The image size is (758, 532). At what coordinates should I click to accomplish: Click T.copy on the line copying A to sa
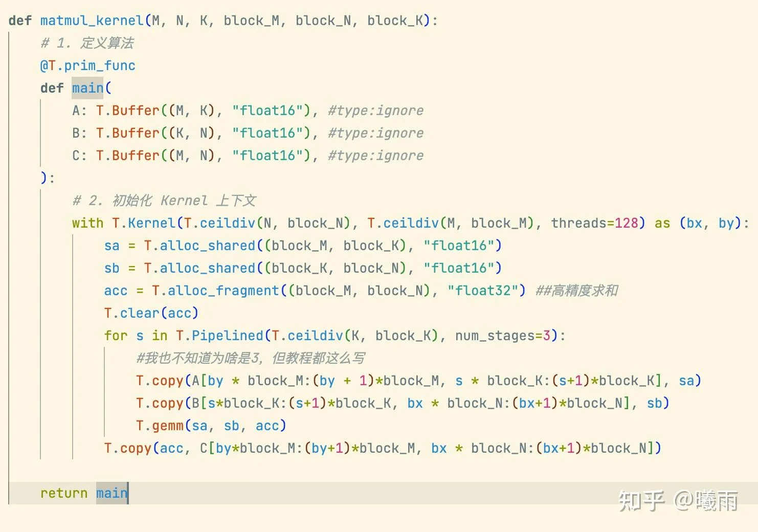click(x=160, y=381)
